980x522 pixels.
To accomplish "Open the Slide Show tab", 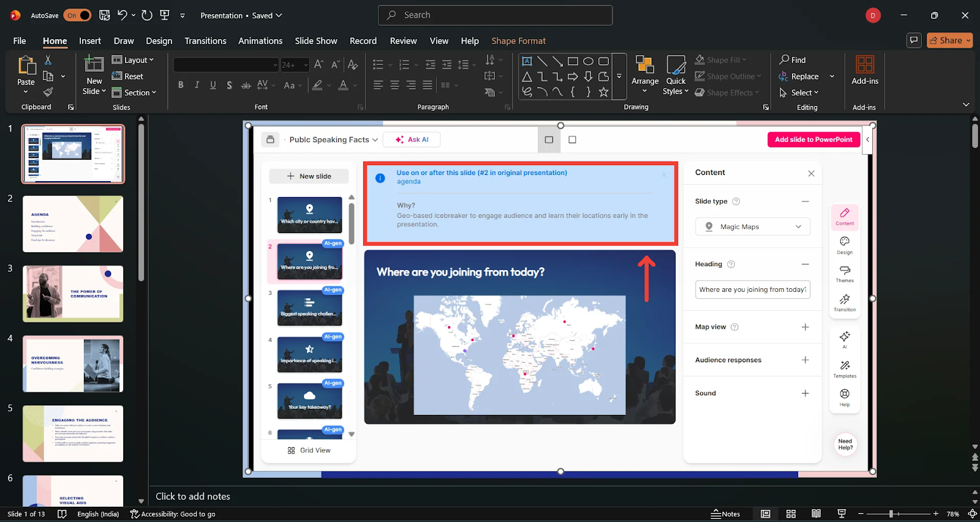I will tap(315, 41).
